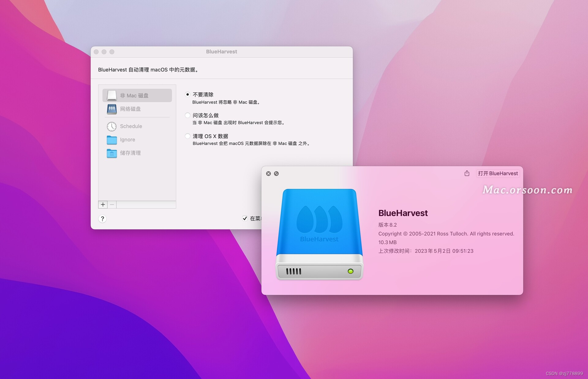Click the 网络磁盘 network disk icon
The width and height of the screenshot is (588, 379).
[111, 109]
